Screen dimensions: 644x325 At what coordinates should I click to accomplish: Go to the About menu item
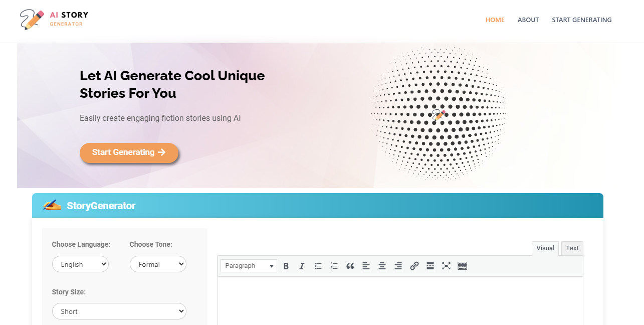coord(528,20)
